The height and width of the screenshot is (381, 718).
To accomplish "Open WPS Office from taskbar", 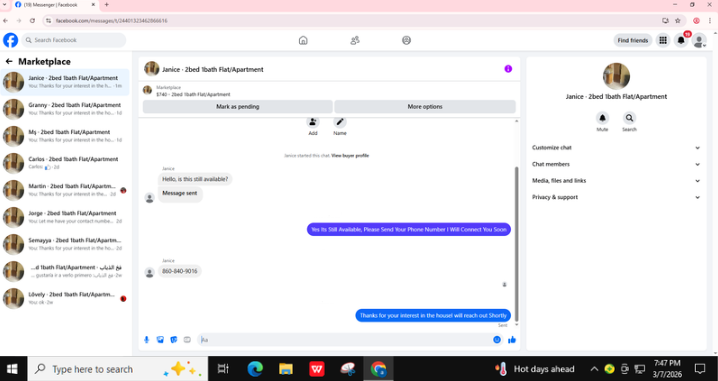I will 317,369.
